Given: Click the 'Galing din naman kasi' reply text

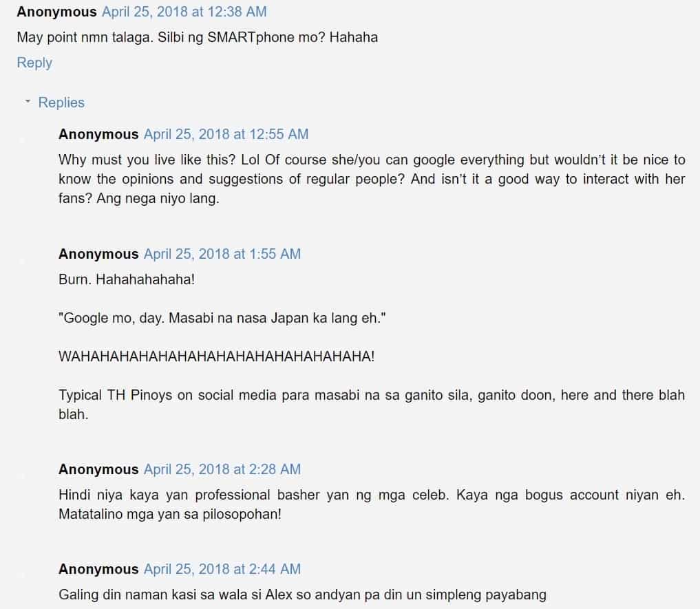Looking at the screenshot, I should click(x=302, y=595).
